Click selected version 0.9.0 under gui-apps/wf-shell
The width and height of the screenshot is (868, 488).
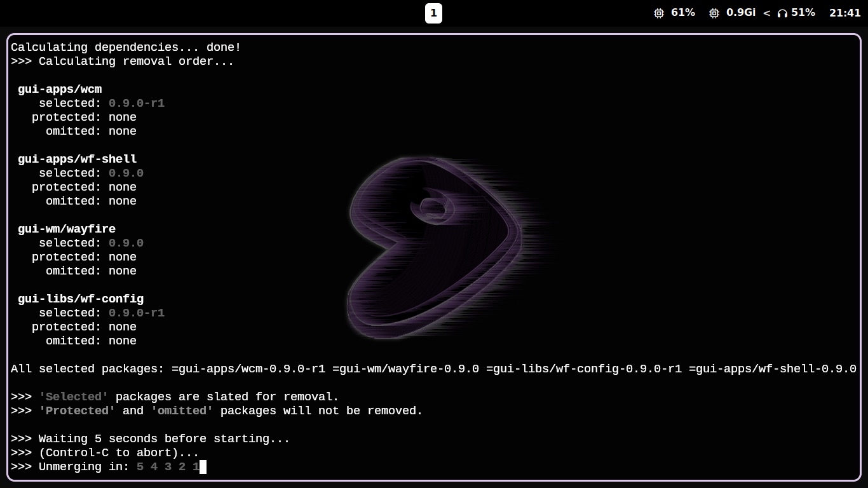coord(126,173)
